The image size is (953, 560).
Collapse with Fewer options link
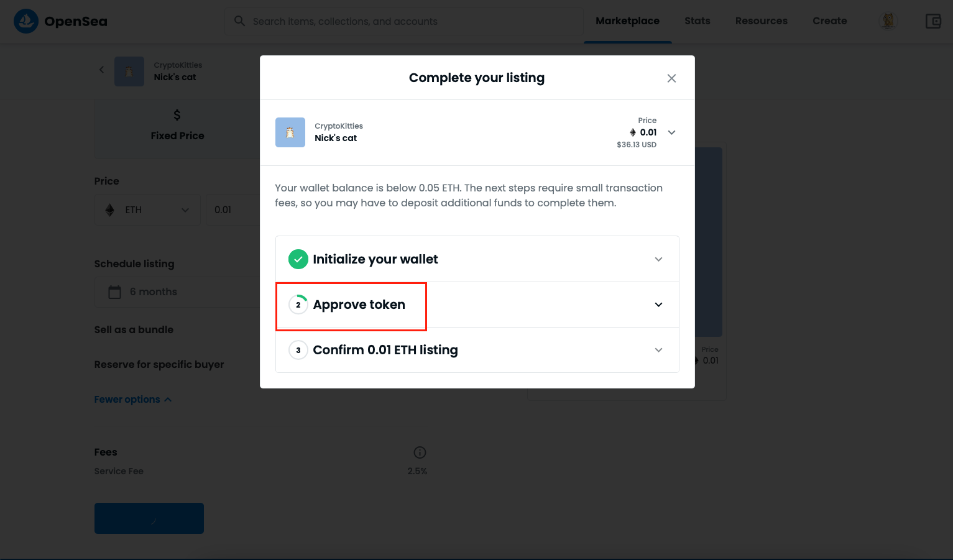coord(133,399)
